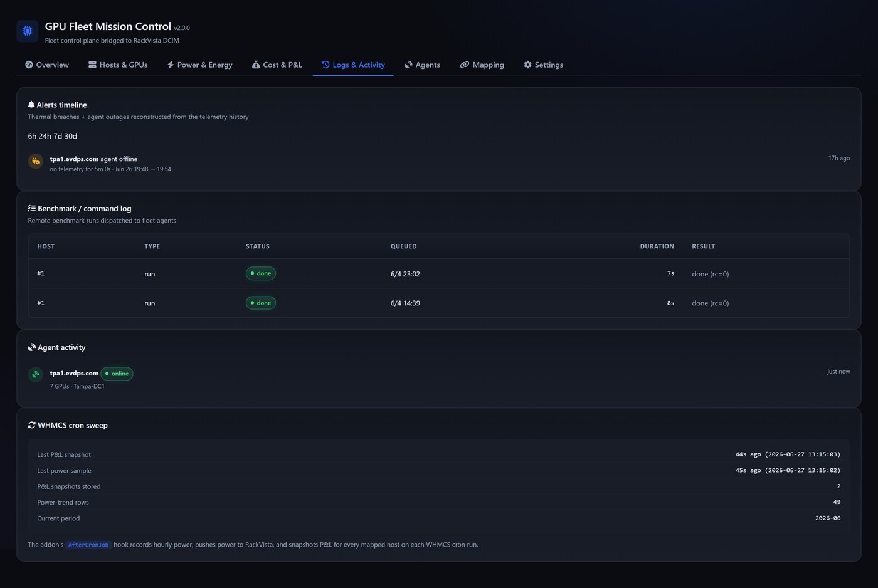
Task: Click the 45s ago power sample value
Action: 788,470
